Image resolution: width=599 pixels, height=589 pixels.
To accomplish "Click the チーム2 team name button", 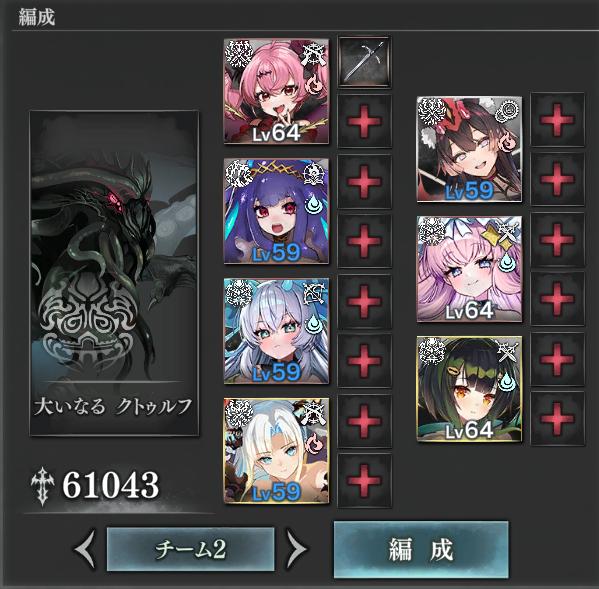I will [191, 549].
